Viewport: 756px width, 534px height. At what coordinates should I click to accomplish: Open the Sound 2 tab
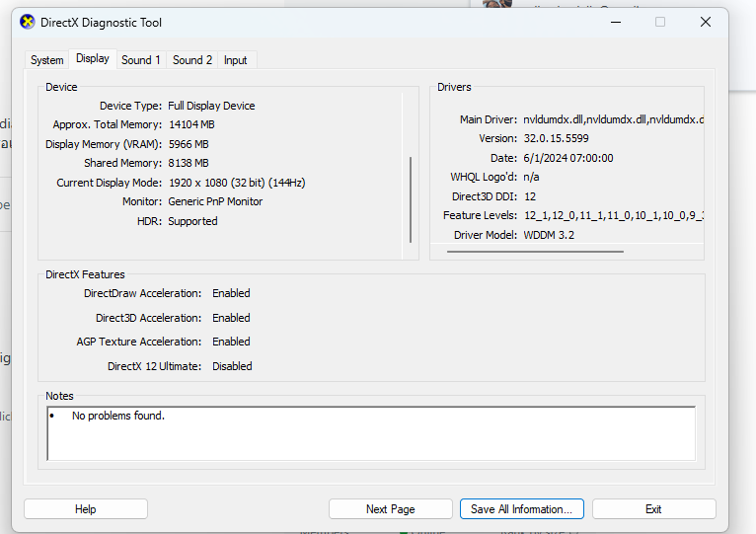point(192,60)
